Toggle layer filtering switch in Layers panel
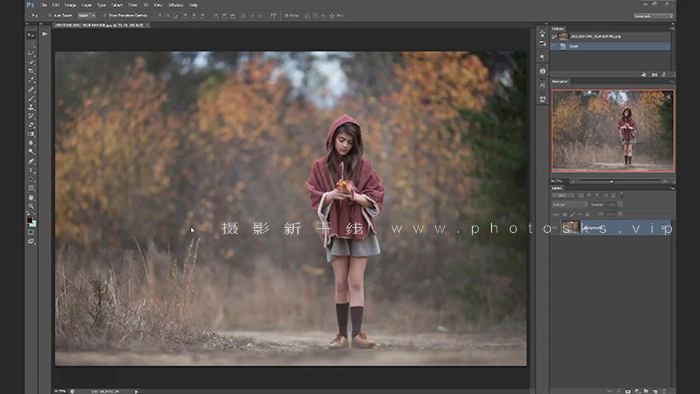 tap(621, 195)
